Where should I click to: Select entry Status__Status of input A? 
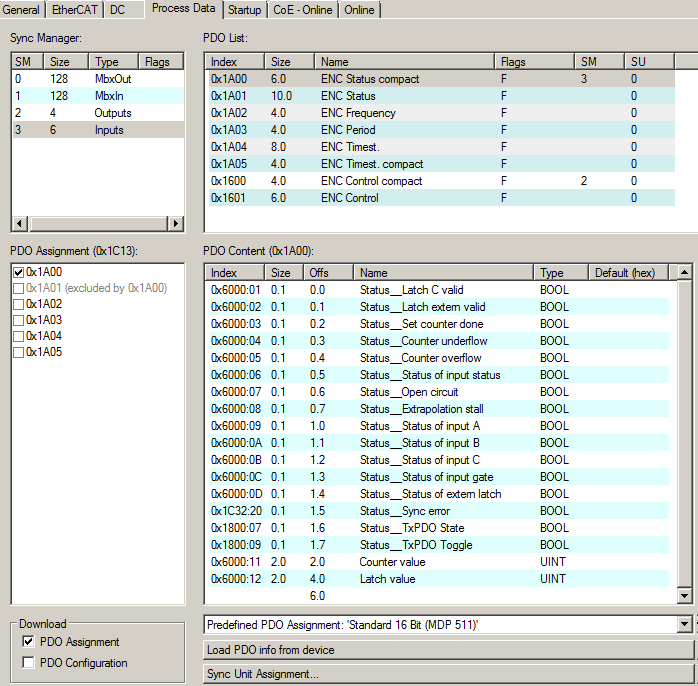click(x=439, y=426)
